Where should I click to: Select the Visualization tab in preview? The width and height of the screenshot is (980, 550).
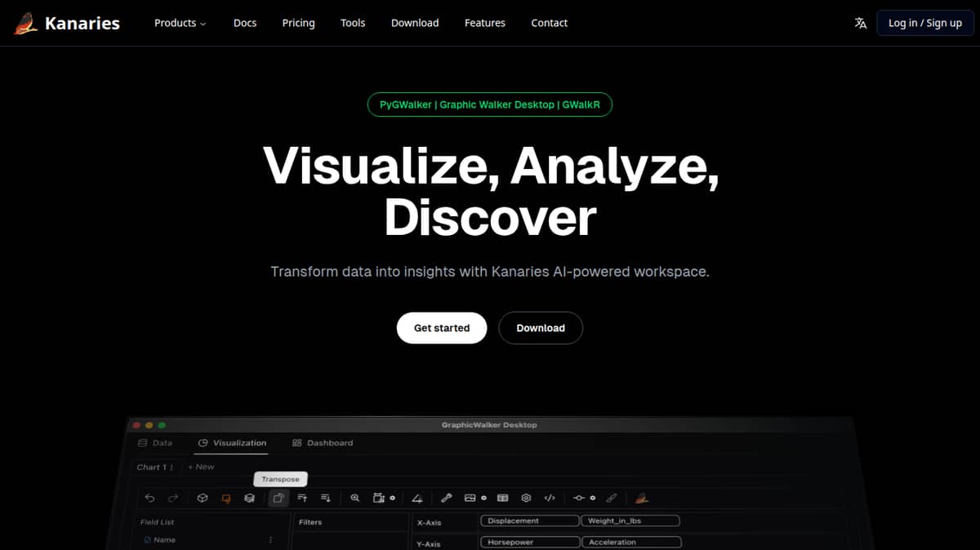(232, 443)
